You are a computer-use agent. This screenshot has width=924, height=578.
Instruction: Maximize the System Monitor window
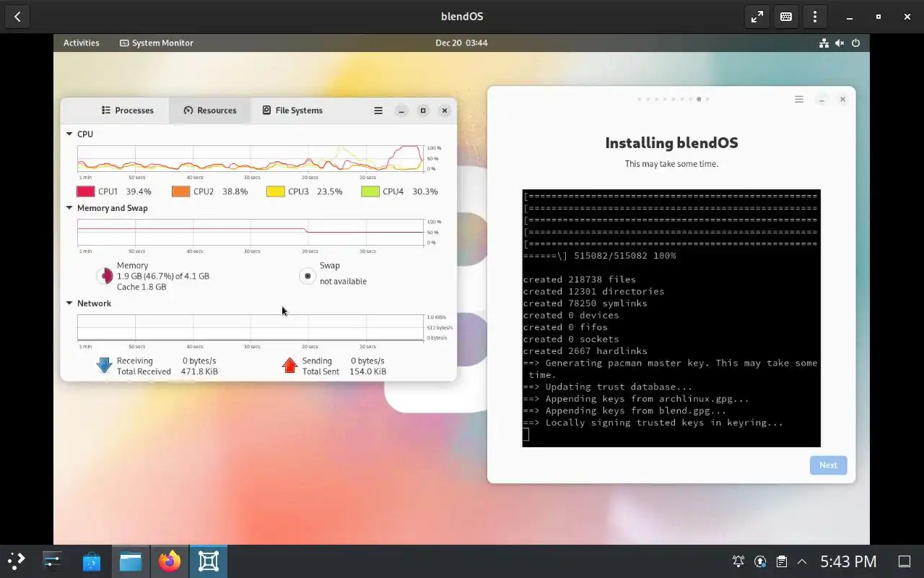(x=423, y=111)
